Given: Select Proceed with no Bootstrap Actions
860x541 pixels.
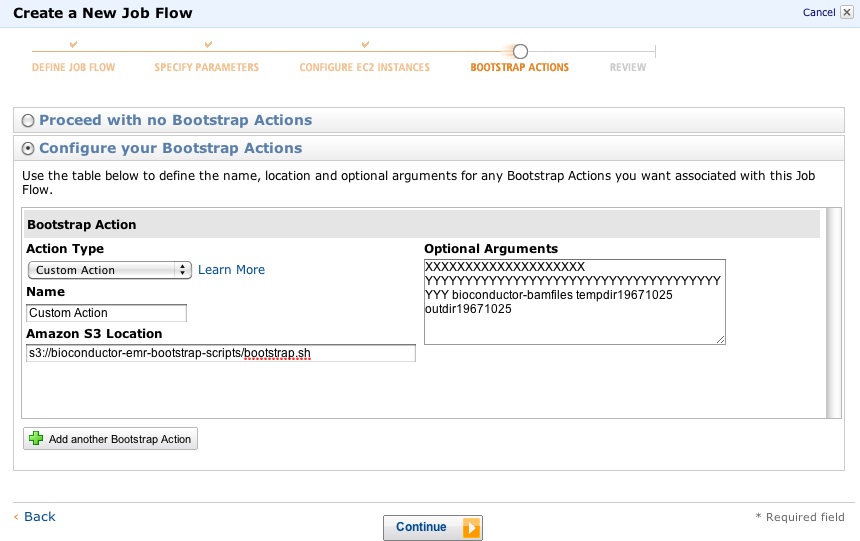Looking at the screenshot, I should [x=28, y=120].
